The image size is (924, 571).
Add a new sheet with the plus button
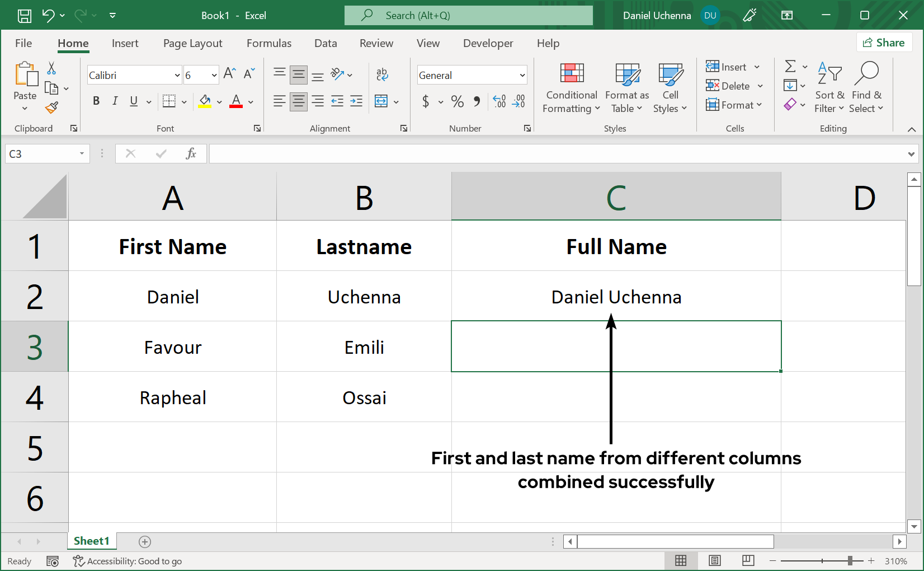pyautogui.click(x=145, y=541)
